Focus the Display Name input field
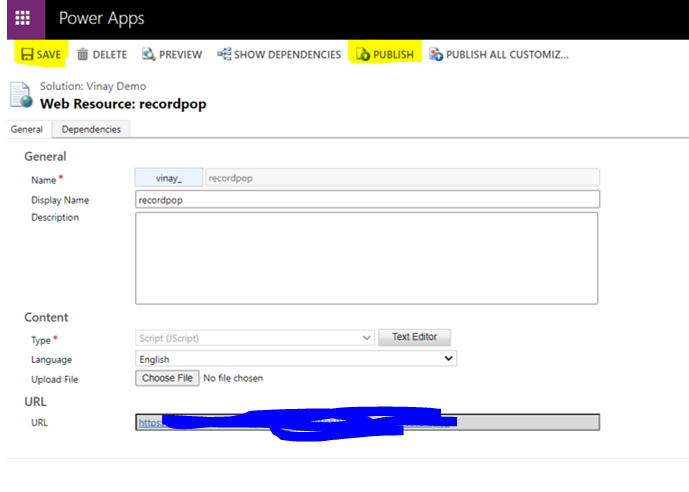 (367, 199)
